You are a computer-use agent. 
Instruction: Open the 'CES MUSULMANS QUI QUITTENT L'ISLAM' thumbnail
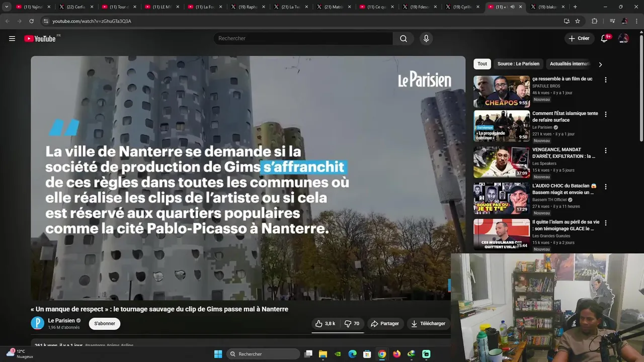(502, 234)
